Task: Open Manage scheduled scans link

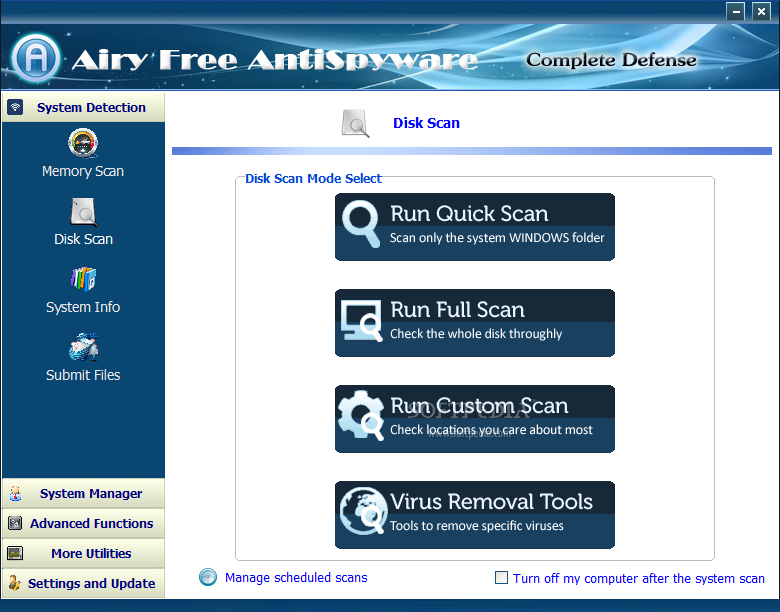Action: coord(296,578)
